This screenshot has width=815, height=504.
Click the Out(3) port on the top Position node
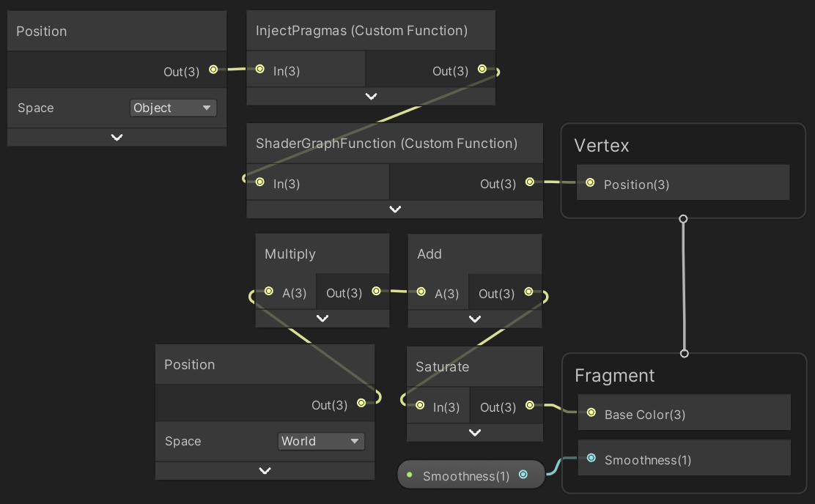pos(213,71)
